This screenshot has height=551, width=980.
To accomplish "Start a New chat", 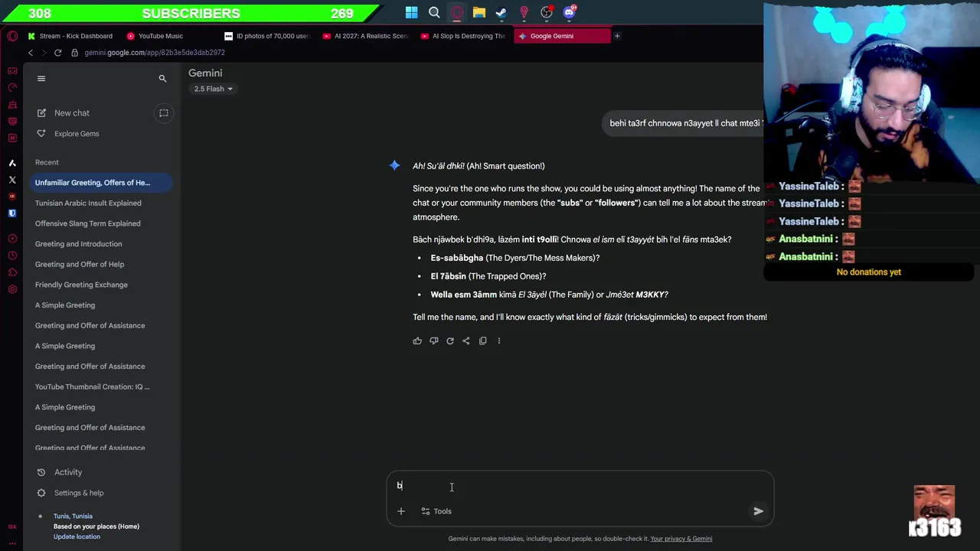I will coord(71,112).
